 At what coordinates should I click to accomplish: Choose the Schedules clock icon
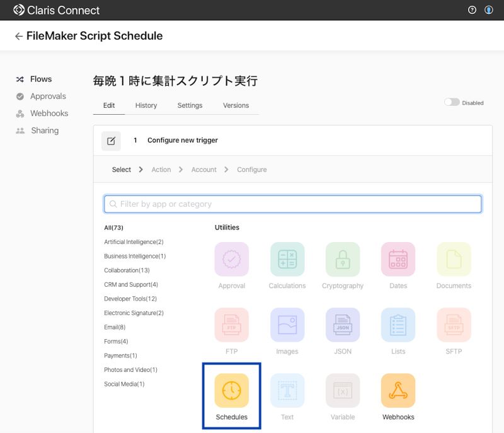pos(231,390)
